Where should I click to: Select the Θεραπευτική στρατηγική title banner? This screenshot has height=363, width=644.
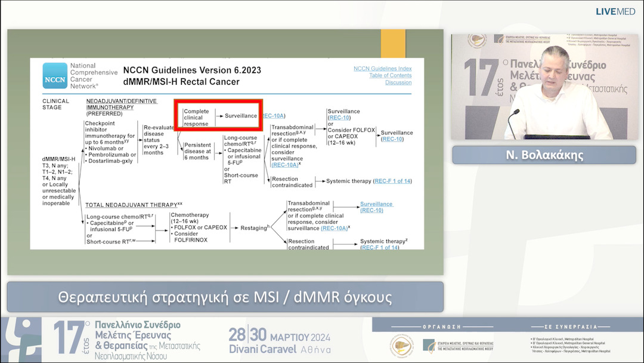click(225, 295)
